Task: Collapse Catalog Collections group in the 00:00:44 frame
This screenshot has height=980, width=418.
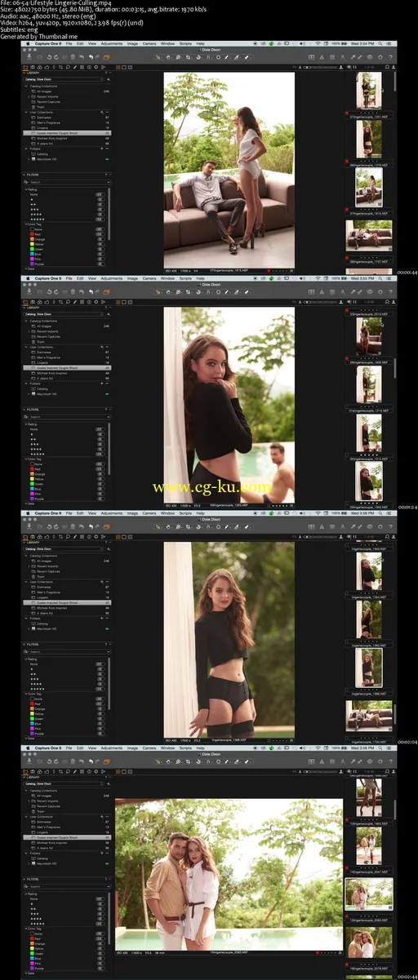Action: 26,86
